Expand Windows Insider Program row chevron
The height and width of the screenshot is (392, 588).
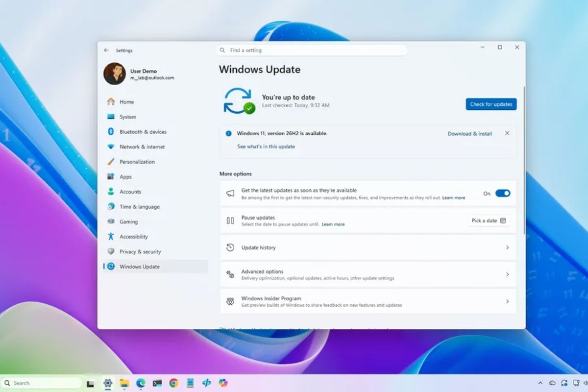(x=507, y=301)
